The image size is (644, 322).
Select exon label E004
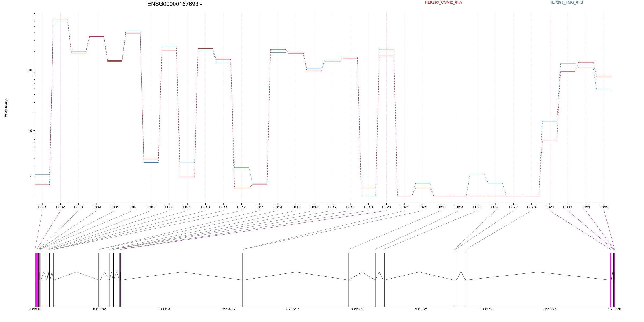click(97, 207)
